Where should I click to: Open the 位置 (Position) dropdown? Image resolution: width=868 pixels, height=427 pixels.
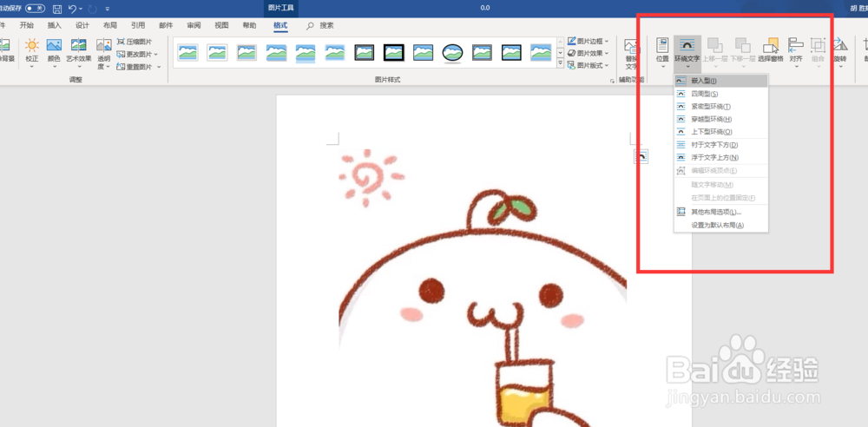coord(662,53)
